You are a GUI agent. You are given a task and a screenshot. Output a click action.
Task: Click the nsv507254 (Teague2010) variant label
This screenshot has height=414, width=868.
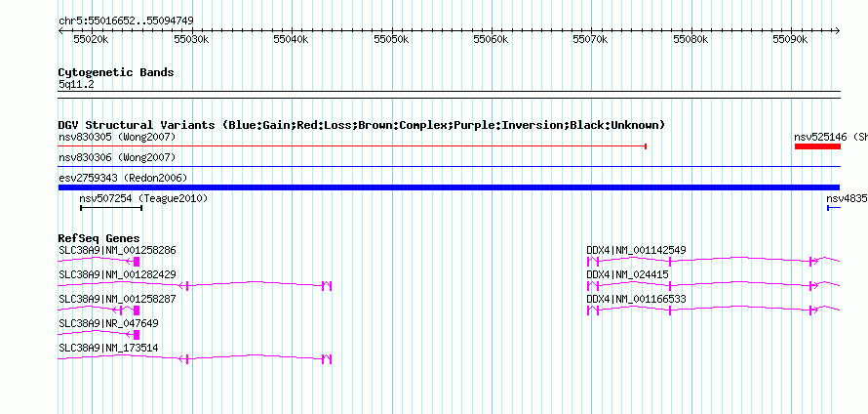[x=143, y=198]
